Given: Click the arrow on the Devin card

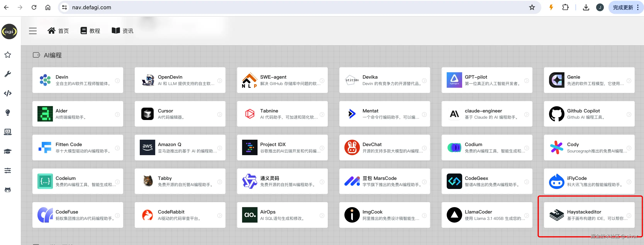Looking at the screenshot, I should pos(117,81).
